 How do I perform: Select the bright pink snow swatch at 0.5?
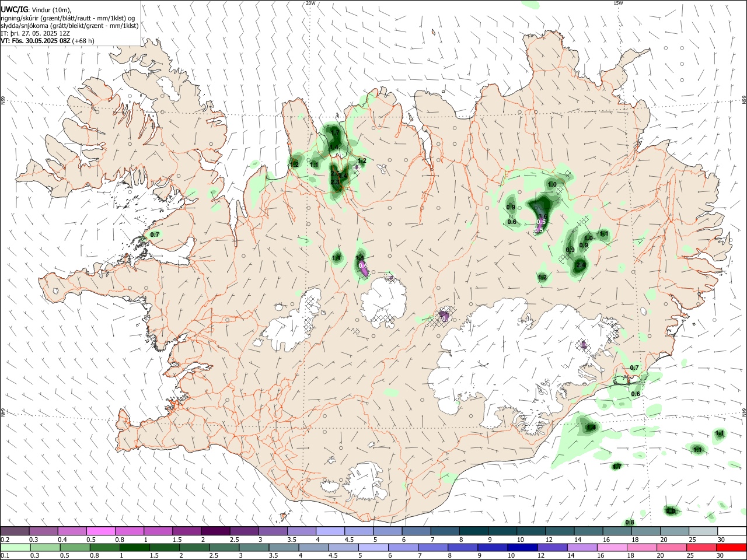click(100, 531)
